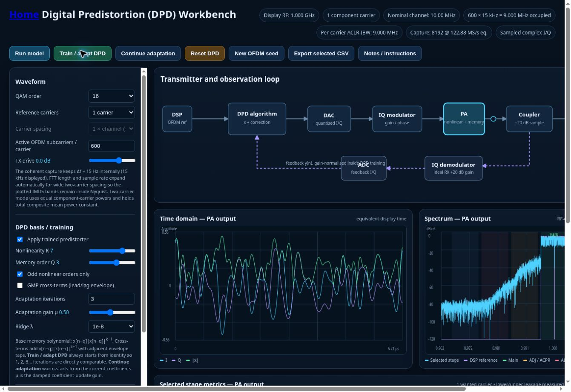Screen dimensions: 571x392
Task: Adjust the TX drive slider
Action: tap(112, 160)
